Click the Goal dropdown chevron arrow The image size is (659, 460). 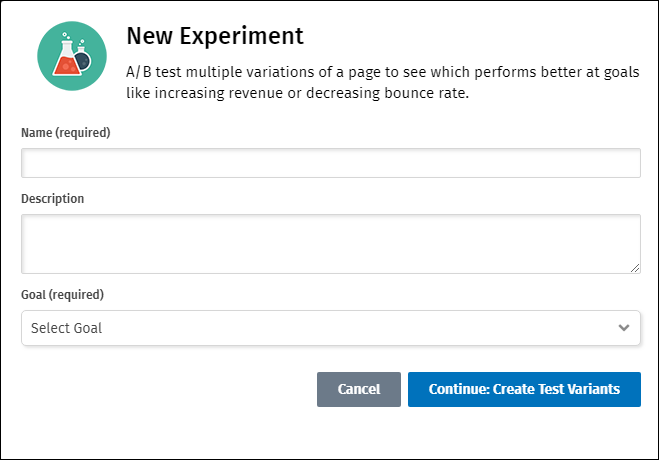[624, 328]
